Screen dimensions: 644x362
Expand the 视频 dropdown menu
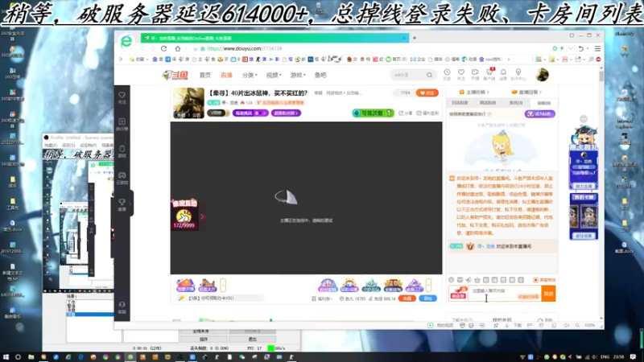point(274,75)
